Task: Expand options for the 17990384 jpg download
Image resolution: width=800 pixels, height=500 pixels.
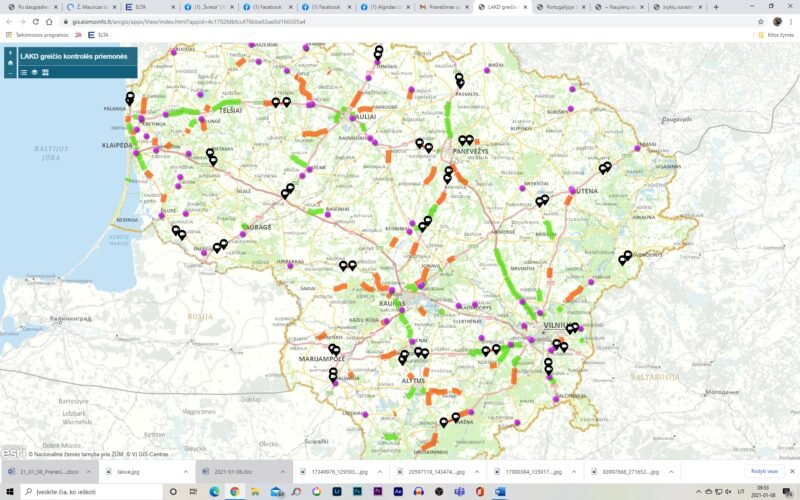Action: [573, 472]
